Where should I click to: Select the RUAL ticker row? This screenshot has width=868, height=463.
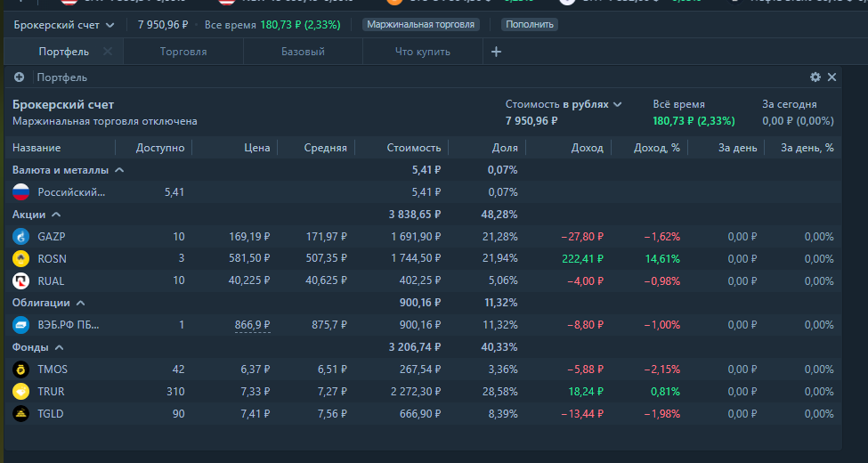coord(423,280)
